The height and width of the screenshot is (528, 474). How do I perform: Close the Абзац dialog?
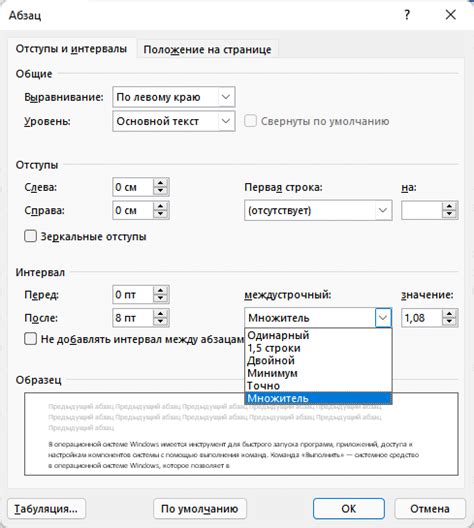click(450, 15)
